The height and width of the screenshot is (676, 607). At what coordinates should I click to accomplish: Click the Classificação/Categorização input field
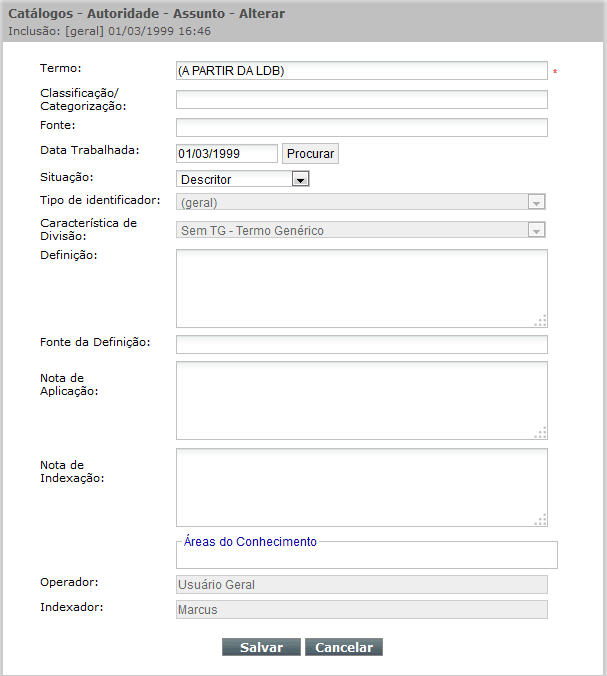pyautogui.click(x=362, y=100)
